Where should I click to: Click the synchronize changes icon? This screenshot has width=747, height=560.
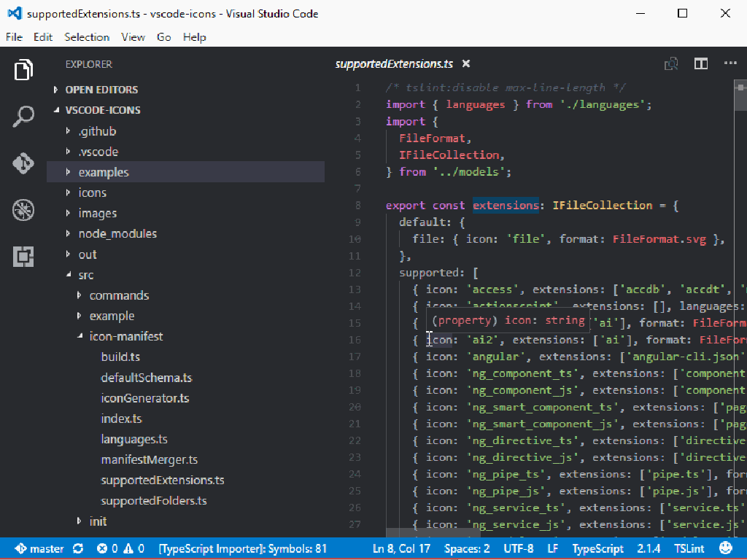point(78,548)
